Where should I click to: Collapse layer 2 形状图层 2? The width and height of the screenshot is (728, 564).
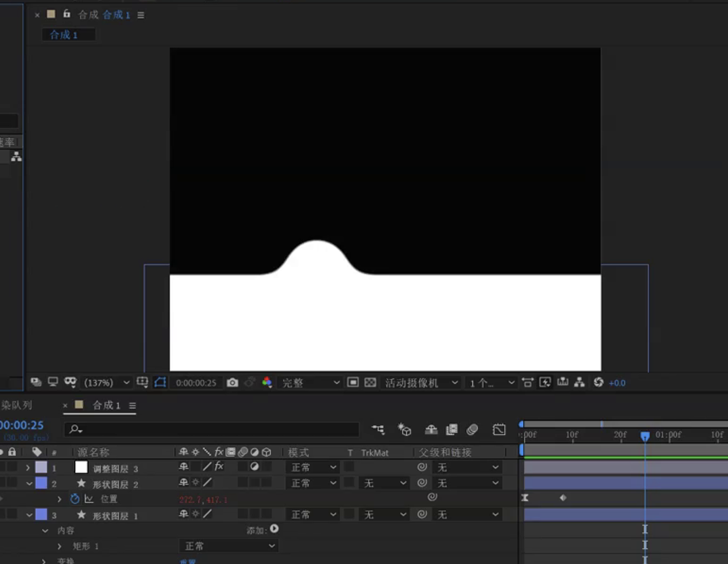click(x=29, y=483)
